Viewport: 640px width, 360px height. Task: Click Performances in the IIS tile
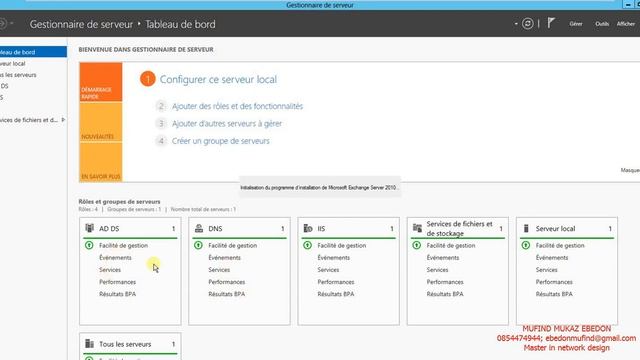(336, 282)
